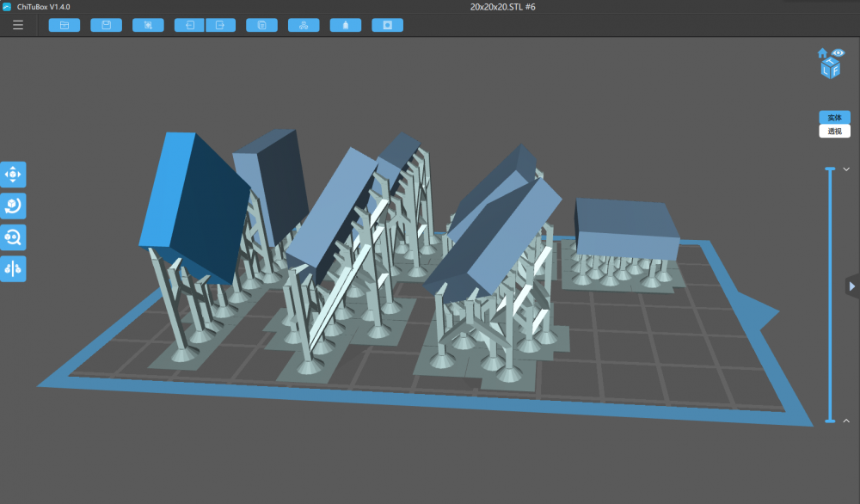
Task: Click the F face of the view cube
Action: (x=835, y=71)
